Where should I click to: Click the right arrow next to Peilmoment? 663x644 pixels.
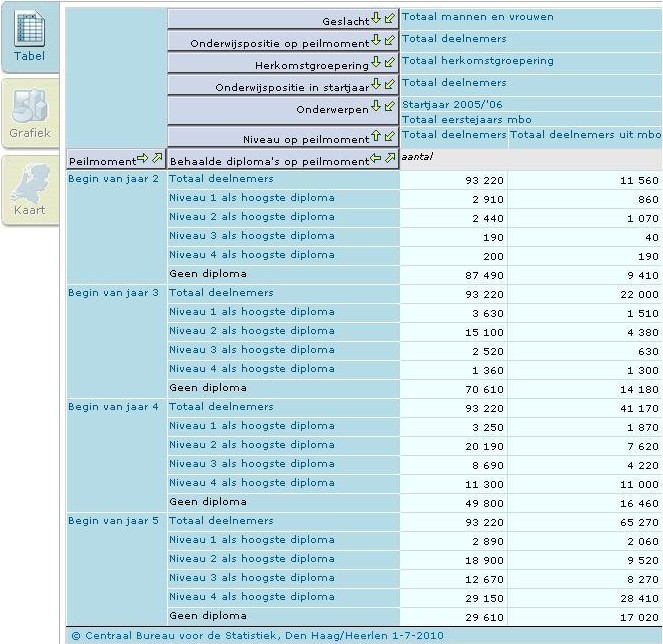[x=142, y=160]
